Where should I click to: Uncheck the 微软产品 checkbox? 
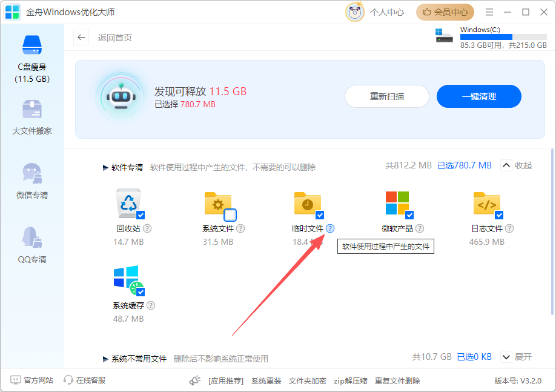tap(409, 215)
